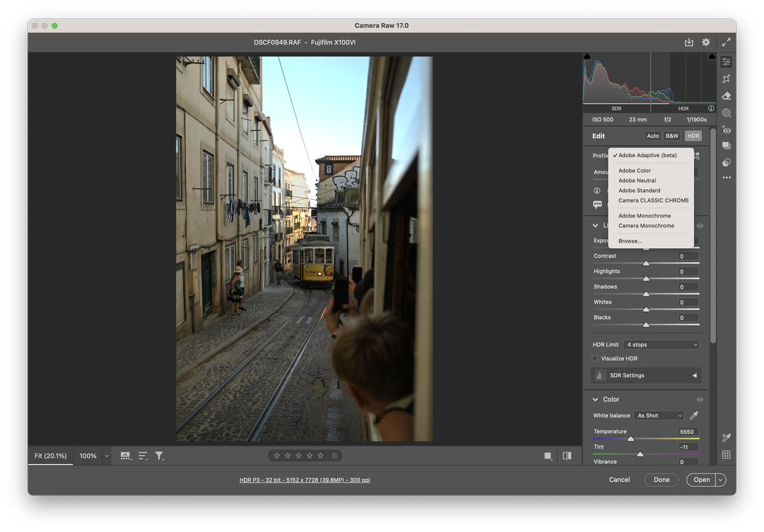
Task: Open the Presets overlapping circles icon
Action: (x=726, y=162)
